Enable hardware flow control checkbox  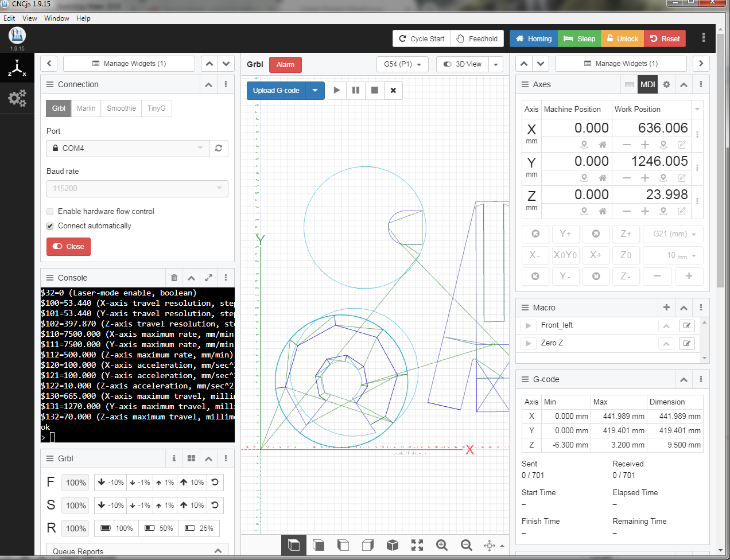click(51, 212)
